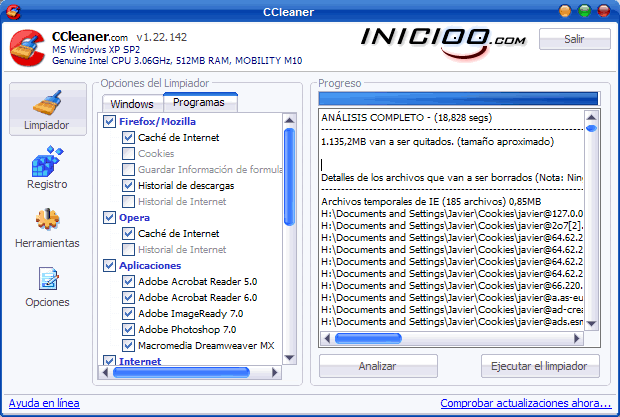
Task: Click options list scroll left arrow
Action: [x=105, y=372]
